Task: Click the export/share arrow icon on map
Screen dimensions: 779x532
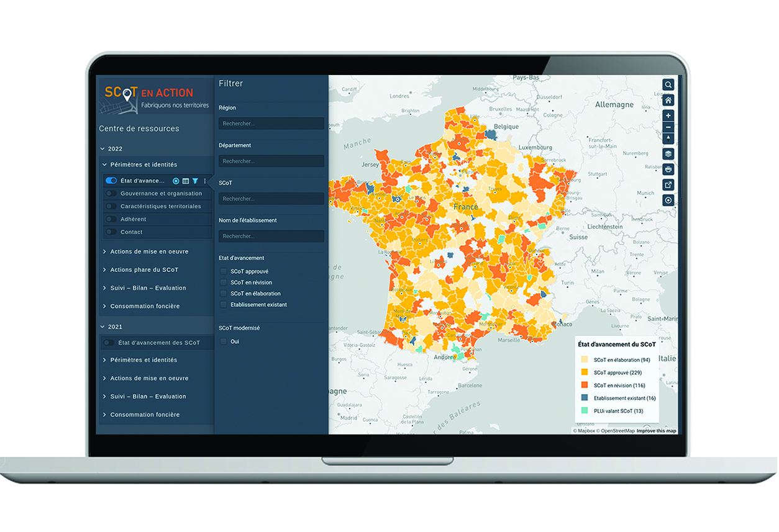Action: (668, 185)
